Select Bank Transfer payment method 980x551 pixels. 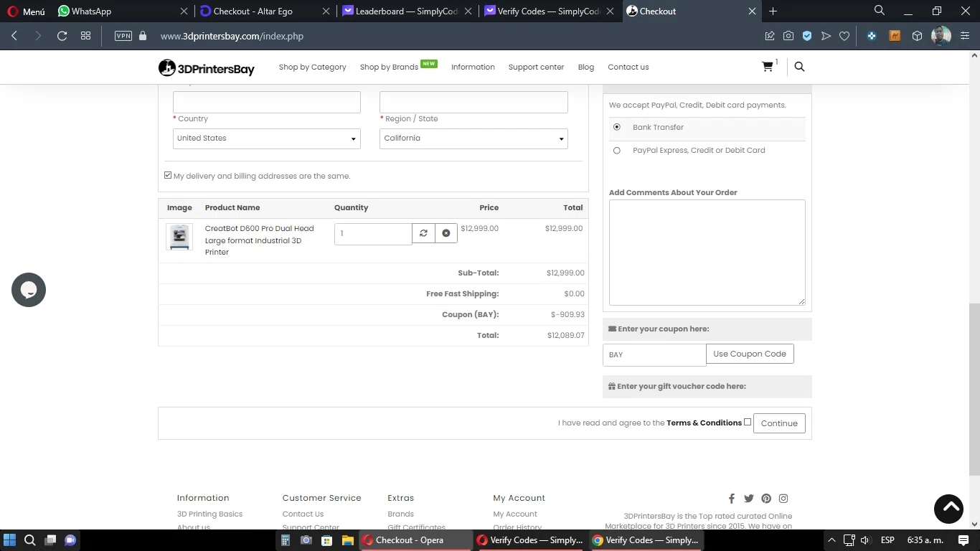point(617,127)
